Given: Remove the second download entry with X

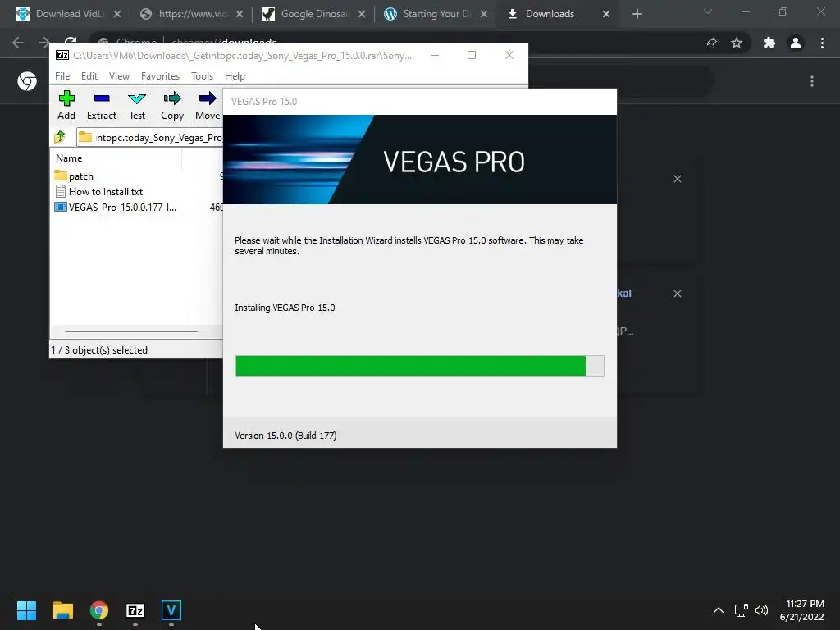Looking at the screenshot, I should 677,294.
